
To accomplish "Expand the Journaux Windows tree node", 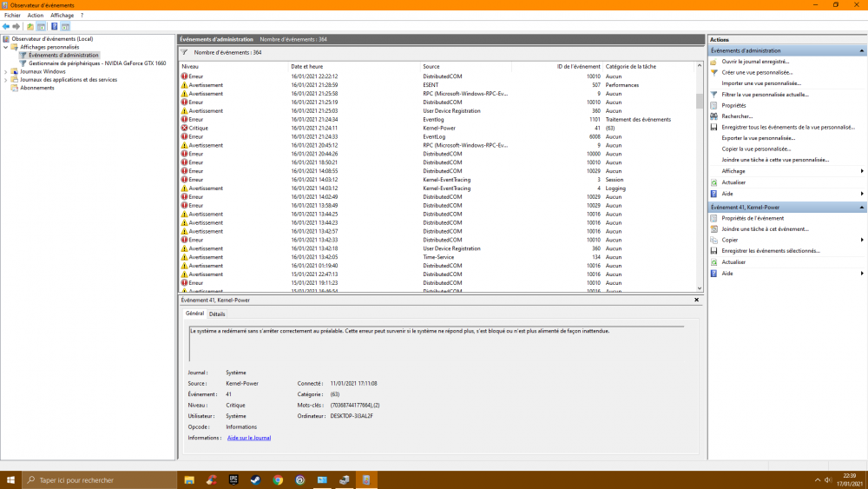I will tap(5, 71).
